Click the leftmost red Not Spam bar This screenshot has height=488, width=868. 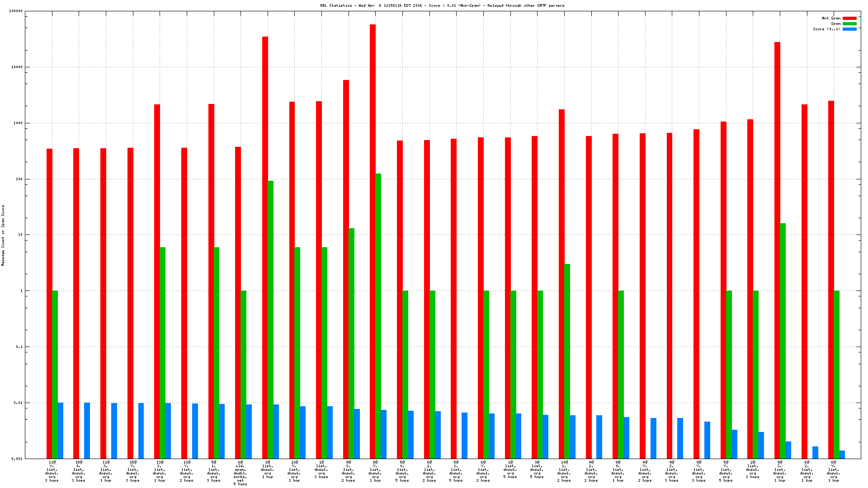coord(49,303)
